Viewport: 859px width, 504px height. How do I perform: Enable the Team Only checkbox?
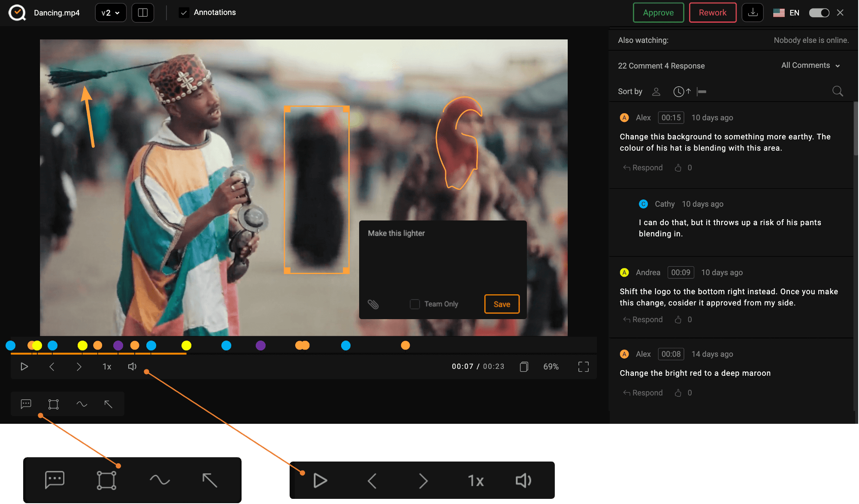(x=414, y=304)
